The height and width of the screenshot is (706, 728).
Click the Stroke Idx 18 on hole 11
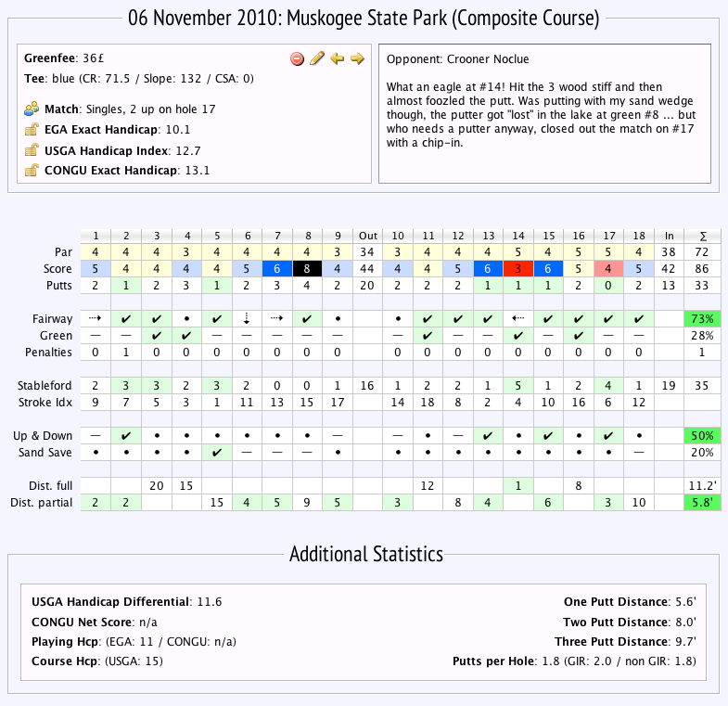[x=428, y=403]
